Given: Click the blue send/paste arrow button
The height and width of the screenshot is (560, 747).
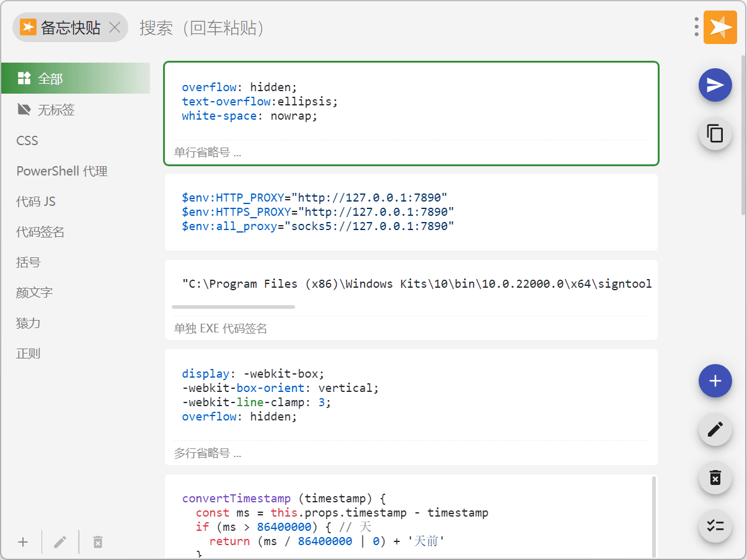Looking at the screenshot, I should tap(715, 86).
